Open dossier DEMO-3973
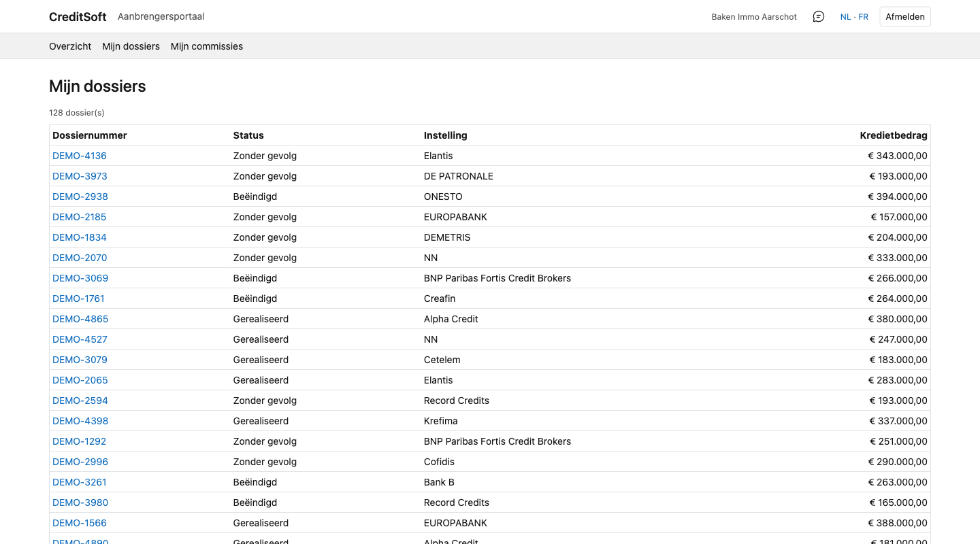980x544 pixels. click(x=80, y=176)
